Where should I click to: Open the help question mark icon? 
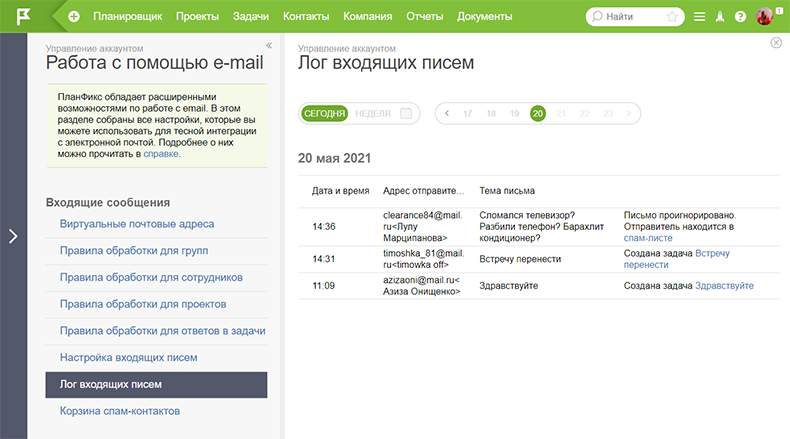(x=740, y=17)
